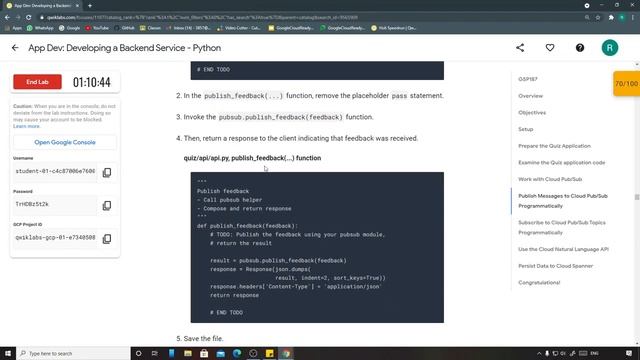Screen dimensions: 640x360
Task: Open Task View in taskbar
Action: tap(155, 353)
